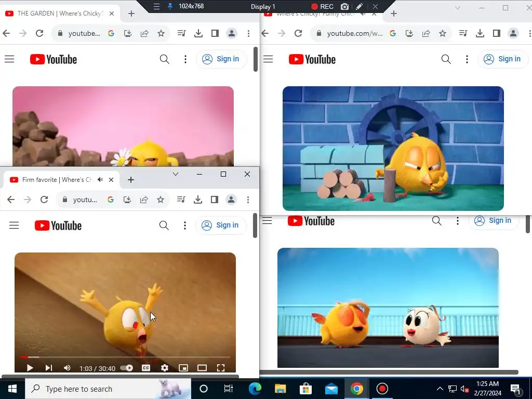The height and width of the screenshot is (399, 532).
Task: Sign in from bottom-right YouTube window
Action: [494, 220]
